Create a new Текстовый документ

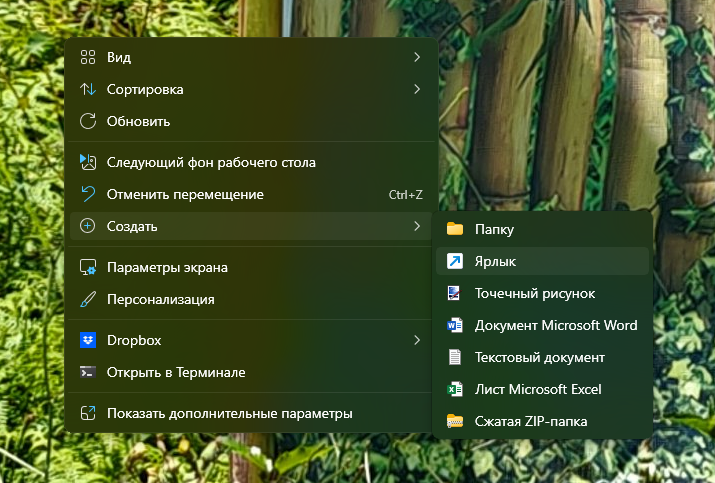coord(542,357)
